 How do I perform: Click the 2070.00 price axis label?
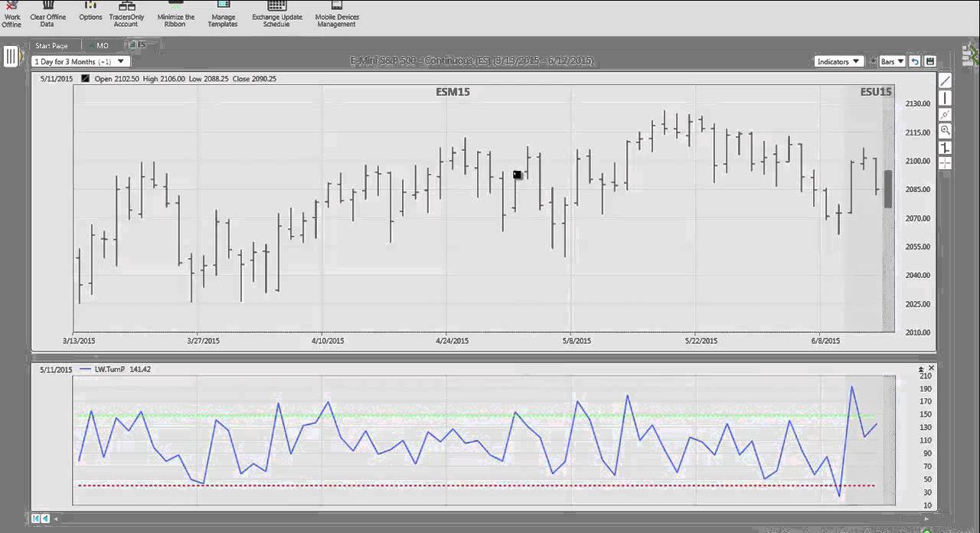[917, 218]
